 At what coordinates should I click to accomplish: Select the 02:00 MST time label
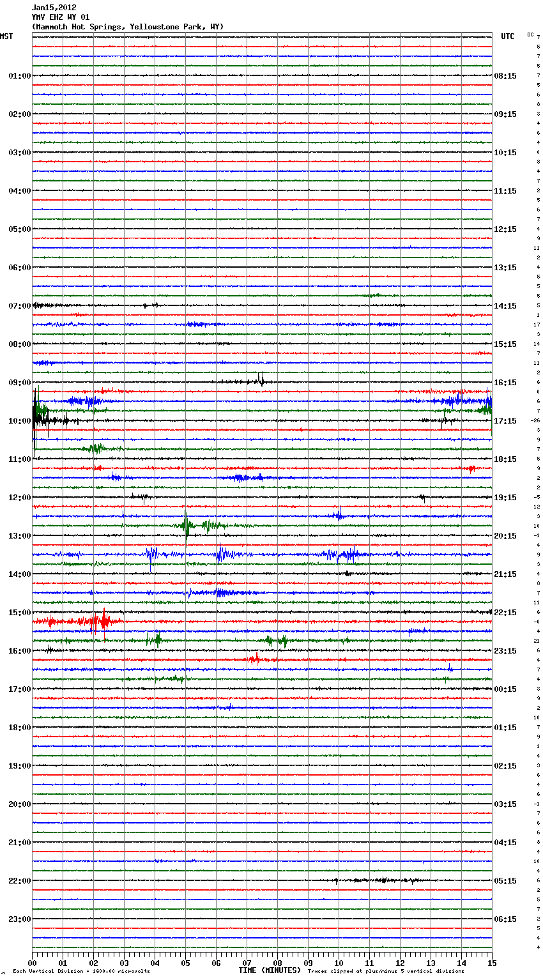20,114
